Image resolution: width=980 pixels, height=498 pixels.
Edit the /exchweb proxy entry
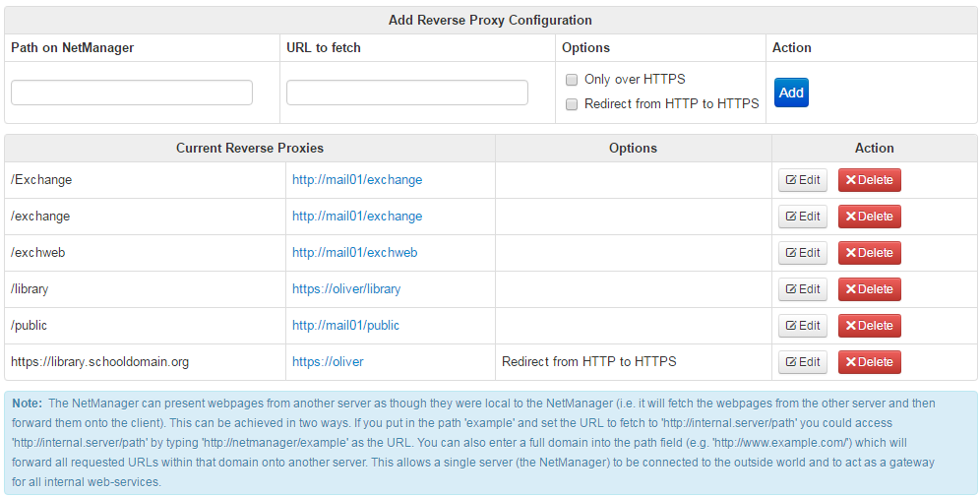pos(802,253)
